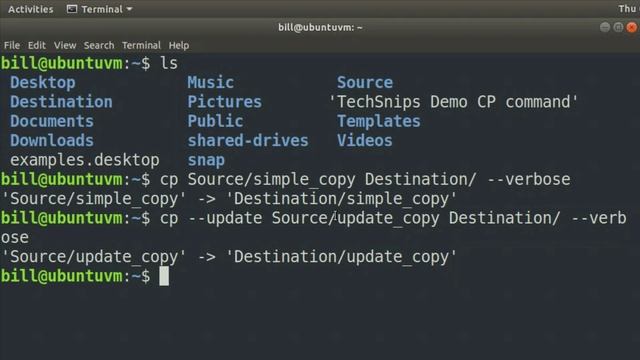Screen dimensions: 640x360
Task: Open the Search menu
Action: point(99,45)
